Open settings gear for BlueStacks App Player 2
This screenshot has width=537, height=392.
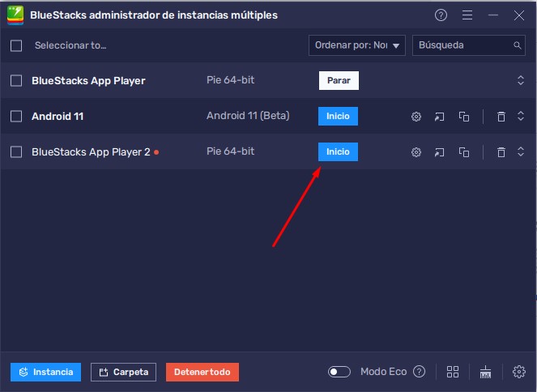pyautogui.click(x=416, y=152)
